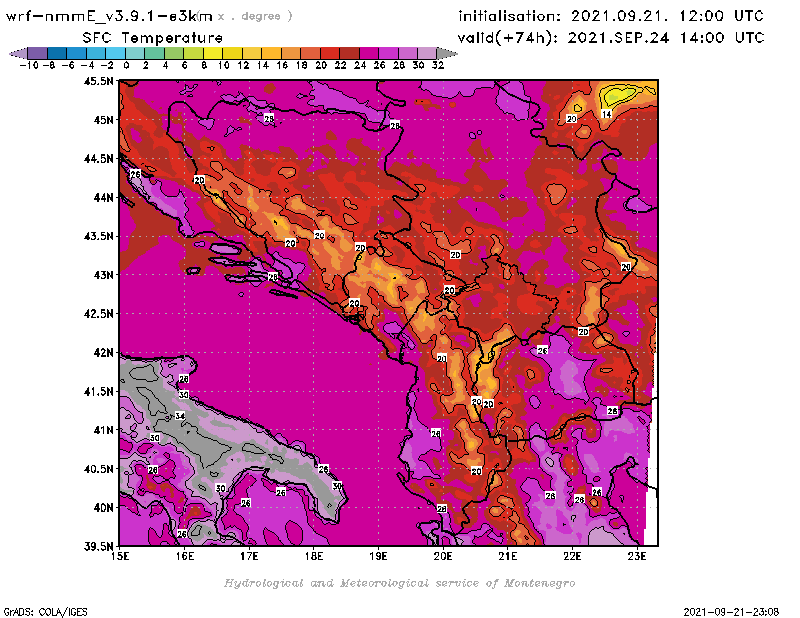800x618 pixels.
Task: Click the '40.5N' latitude label
Action: coord(98,469)
